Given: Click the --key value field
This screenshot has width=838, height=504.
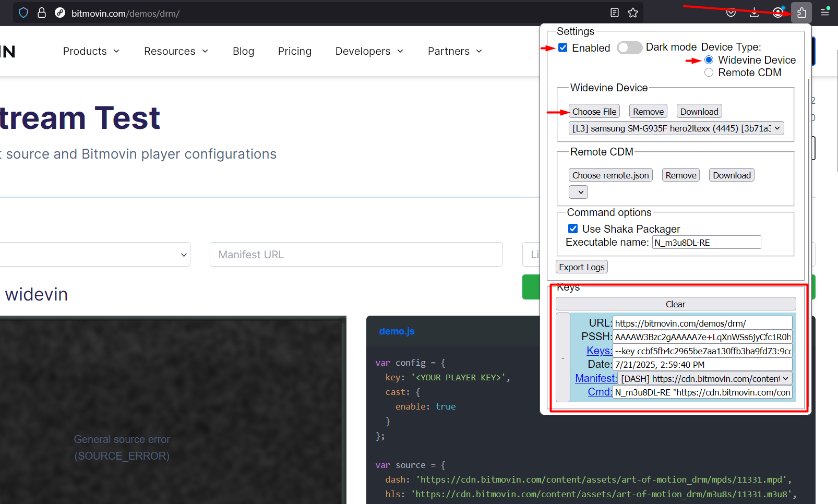Looking at the screenshot, I should pyautogui.click(x=702, y=351).
